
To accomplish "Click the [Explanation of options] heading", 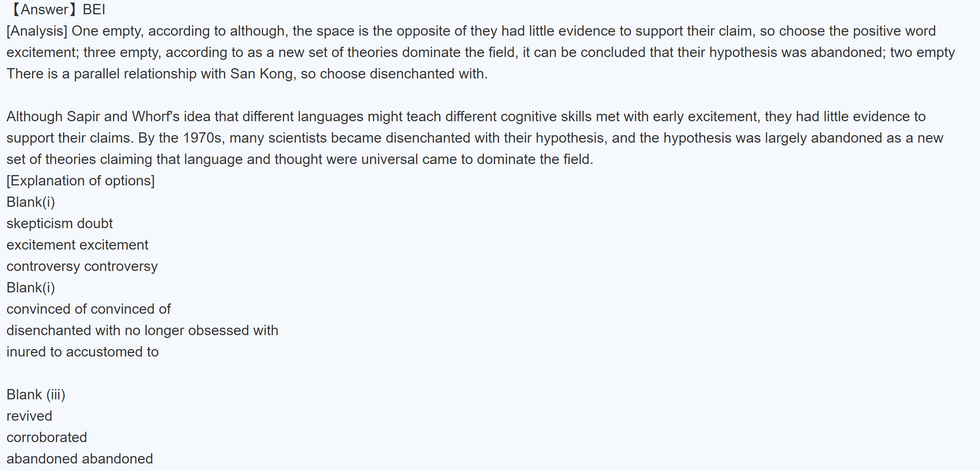I will click(81, 180).
